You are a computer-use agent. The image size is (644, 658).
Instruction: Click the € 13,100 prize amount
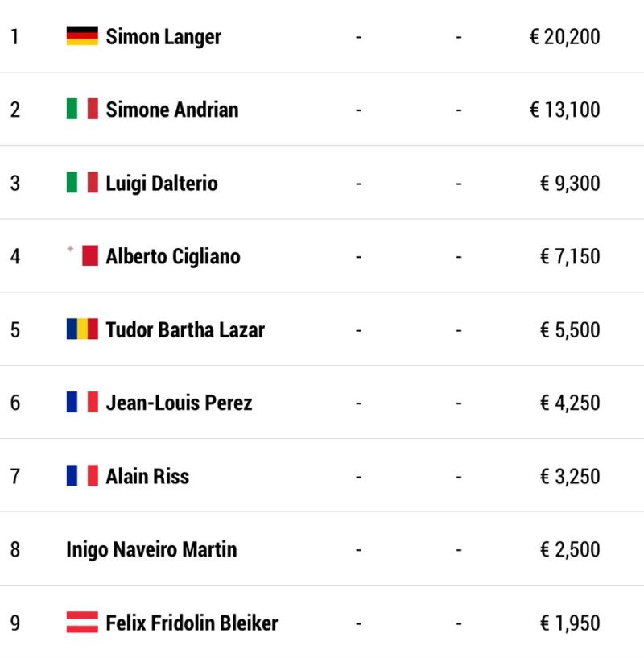pyautogui.click(x=564, y=110)
